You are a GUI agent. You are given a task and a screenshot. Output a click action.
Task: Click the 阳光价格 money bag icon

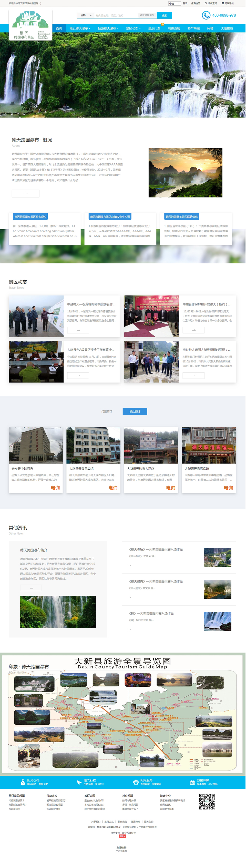pos(23,782)
